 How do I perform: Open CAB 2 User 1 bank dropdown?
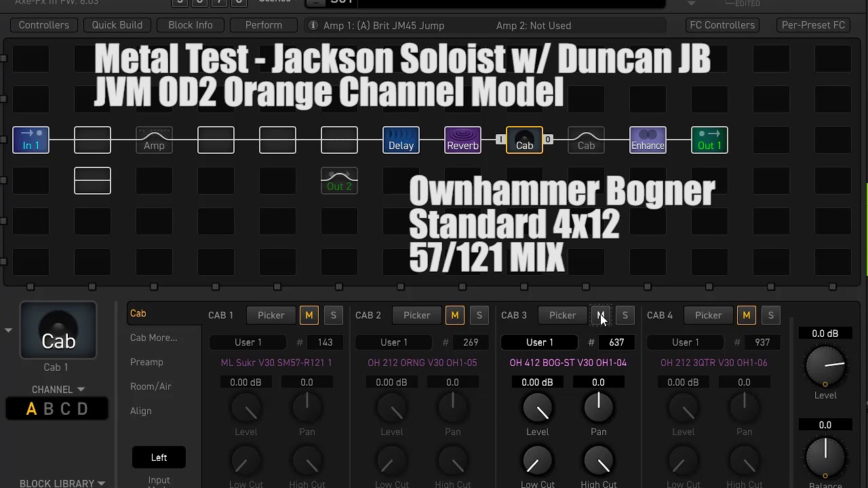pos(394,342)
